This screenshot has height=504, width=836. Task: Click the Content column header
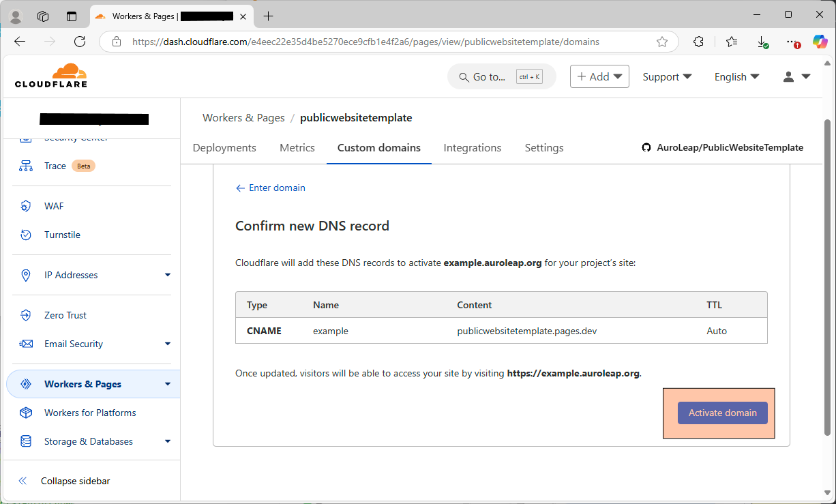(475, 305)
